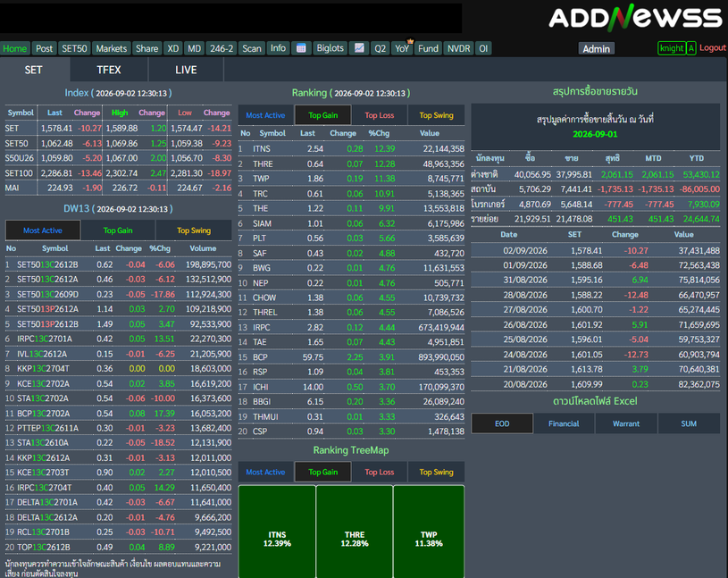This screenshot has width=728, height=578.
Task: Open the ITNS 12.39% treemap tile
Action: point(277,532)
